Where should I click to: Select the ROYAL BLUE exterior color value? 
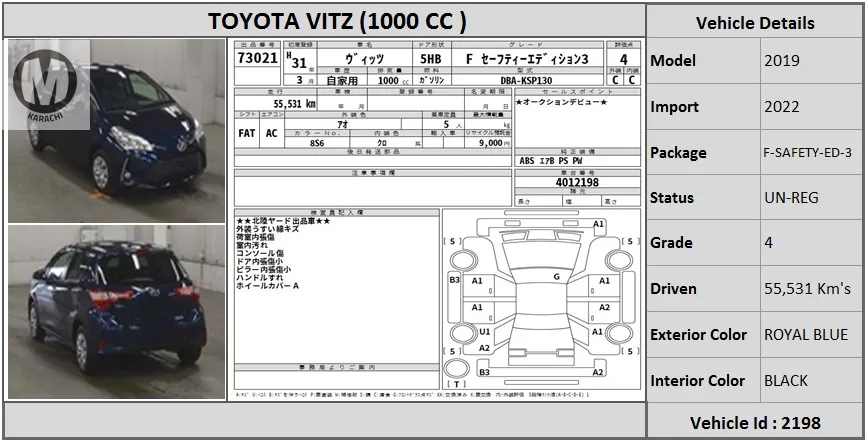pos(806,335)
